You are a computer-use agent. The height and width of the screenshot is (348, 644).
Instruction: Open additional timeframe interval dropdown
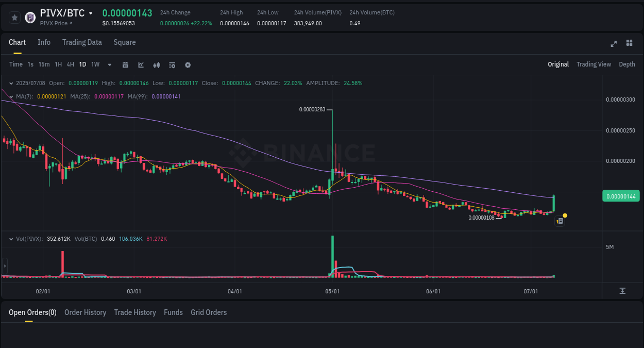coord(109,64)
